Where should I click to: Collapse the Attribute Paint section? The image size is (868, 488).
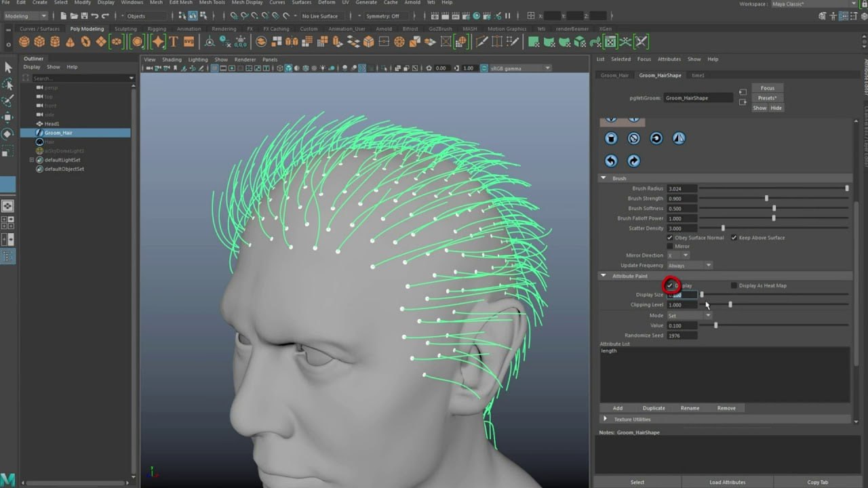click(x=604, y=276)
